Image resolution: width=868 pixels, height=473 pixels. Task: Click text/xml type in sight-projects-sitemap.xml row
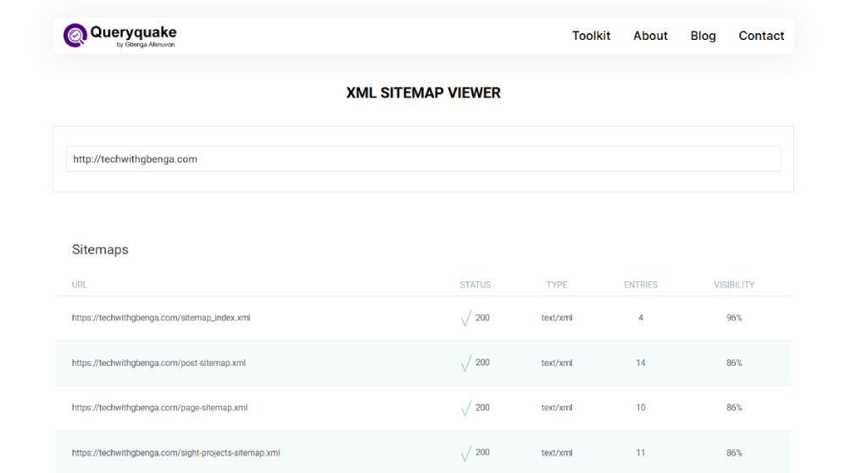[557, 453]
